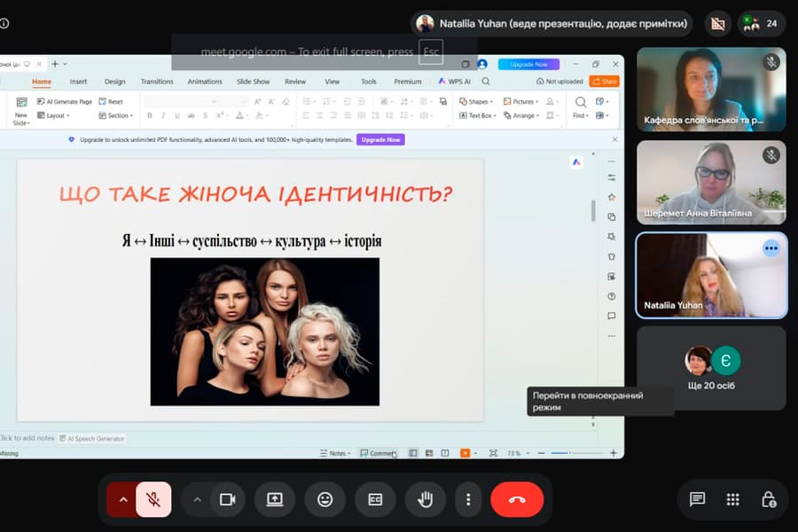This screenshot has width=798, height=532.
Task: Open the activities grid icon
Action: click(733, 499)
